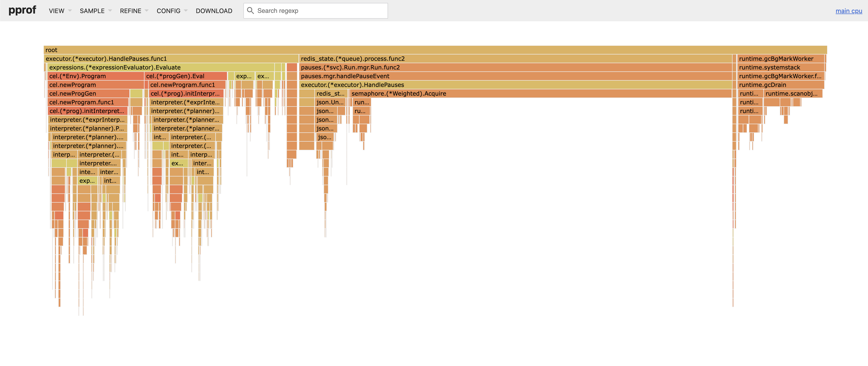This screenshot has height=366, width=868.
Task: Select the root flame graph frame
Action: 435,50
